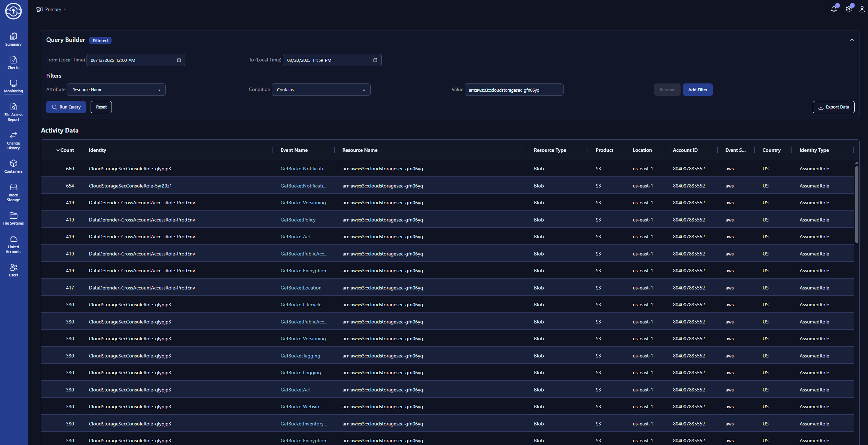Sort by the Resource Type column header
The height and width of the screenshot is (445, 868).
[x=550, y=150]
